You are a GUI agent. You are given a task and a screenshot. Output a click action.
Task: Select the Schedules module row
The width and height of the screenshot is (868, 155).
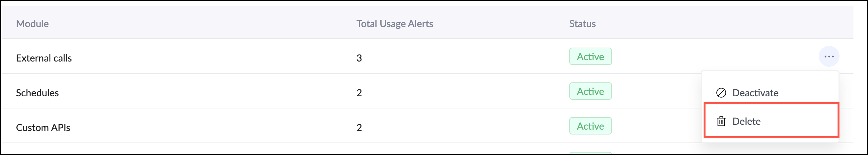click(x=37, y=93)
